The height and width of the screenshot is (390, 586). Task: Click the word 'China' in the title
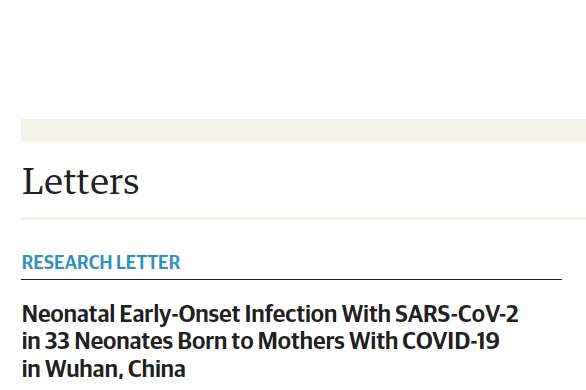point(157,369)
